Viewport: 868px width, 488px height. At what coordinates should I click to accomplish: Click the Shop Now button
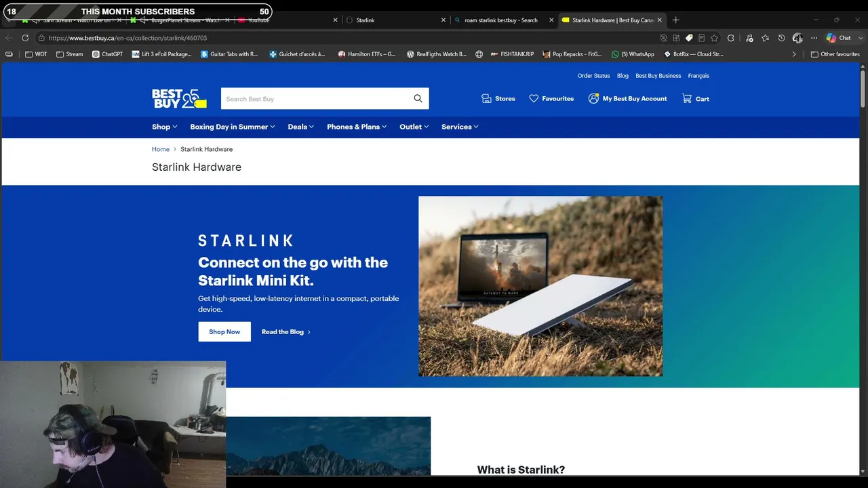(x=224, y=332)
